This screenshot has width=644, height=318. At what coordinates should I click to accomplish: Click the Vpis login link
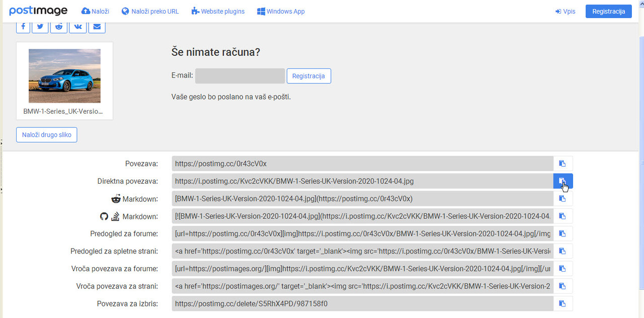[566, 11]
